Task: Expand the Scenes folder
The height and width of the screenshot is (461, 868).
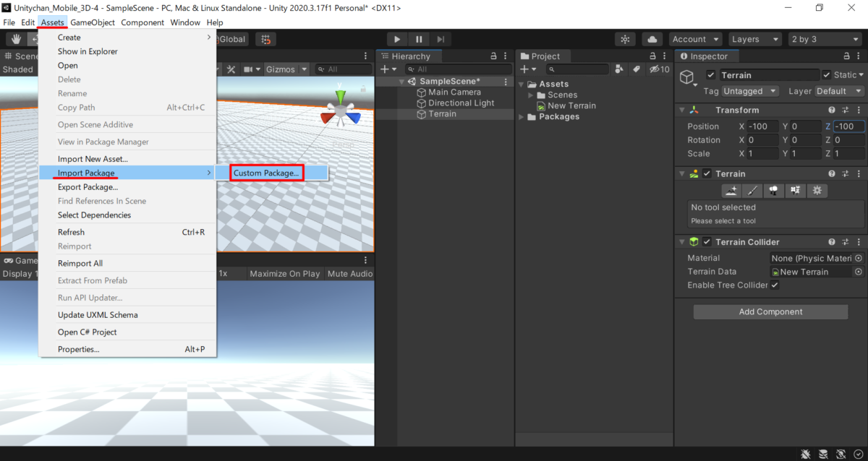Action: pos(531,95)
